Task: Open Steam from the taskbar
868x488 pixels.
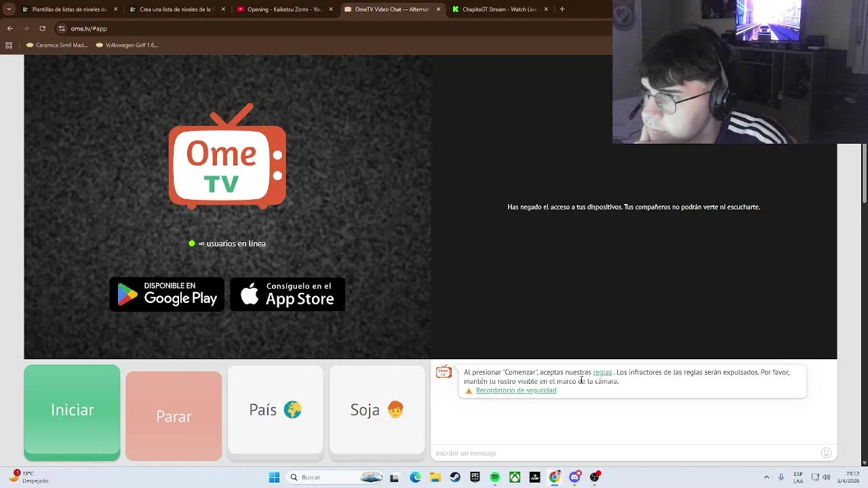Action: click(x=455, y=477)
